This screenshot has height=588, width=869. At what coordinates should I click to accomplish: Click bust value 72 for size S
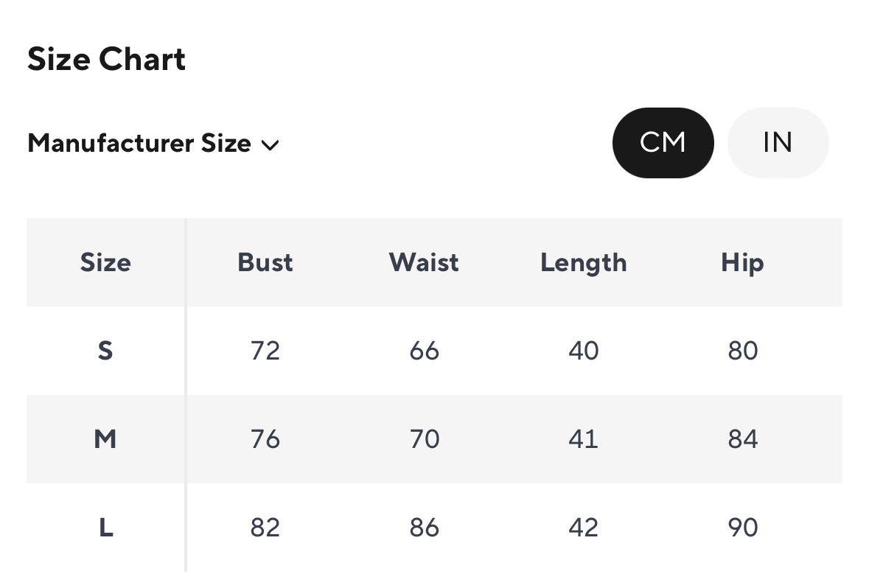(x=265, y=351)
